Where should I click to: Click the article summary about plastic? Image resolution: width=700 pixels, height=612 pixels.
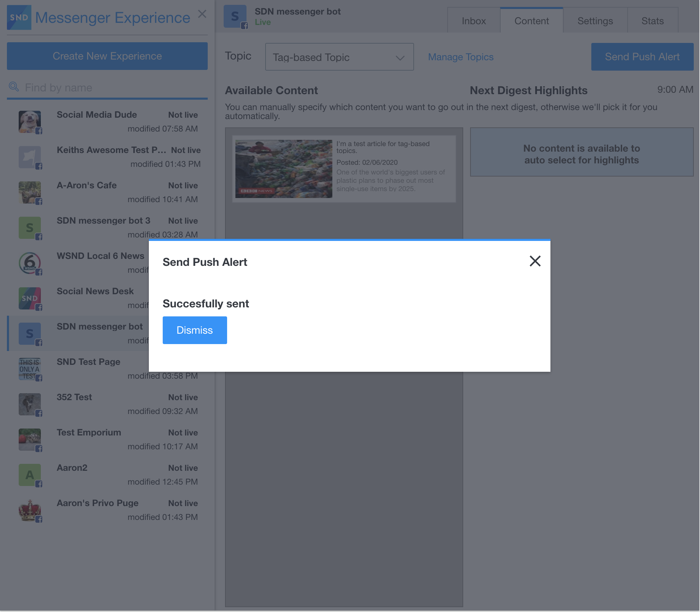pyautogui.click(x=391, y=180)
